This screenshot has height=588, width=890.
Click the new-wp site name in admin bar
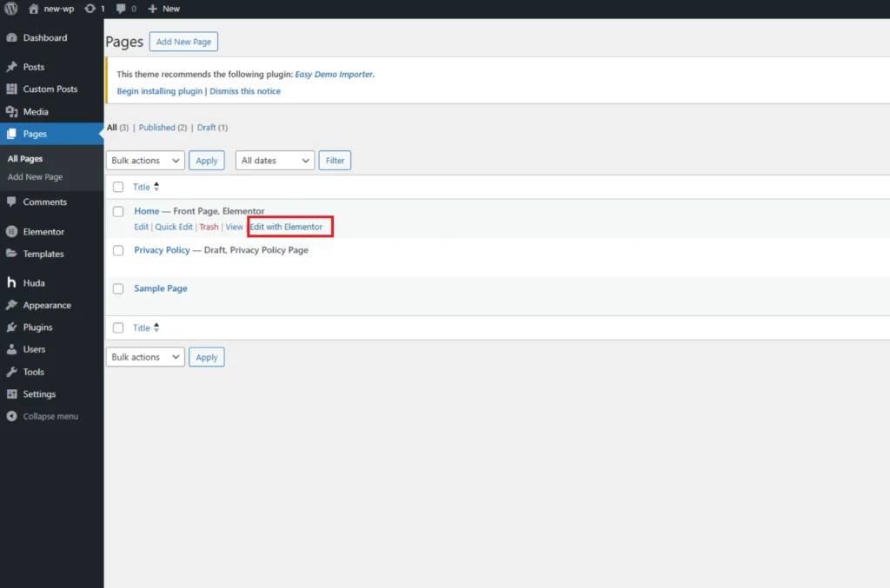(59, 9)
